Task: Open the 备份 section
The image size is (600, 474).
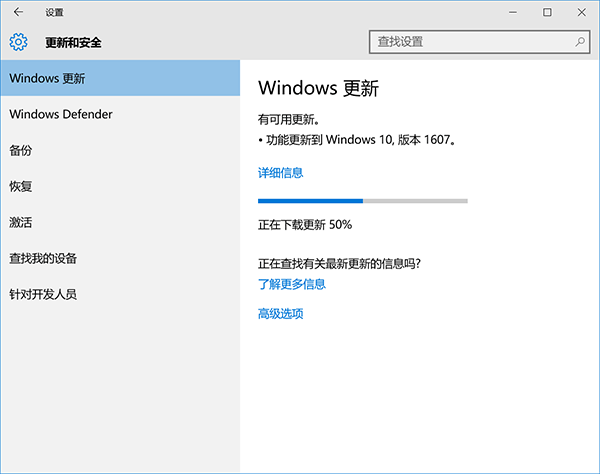Action: (x=120, y=150)
